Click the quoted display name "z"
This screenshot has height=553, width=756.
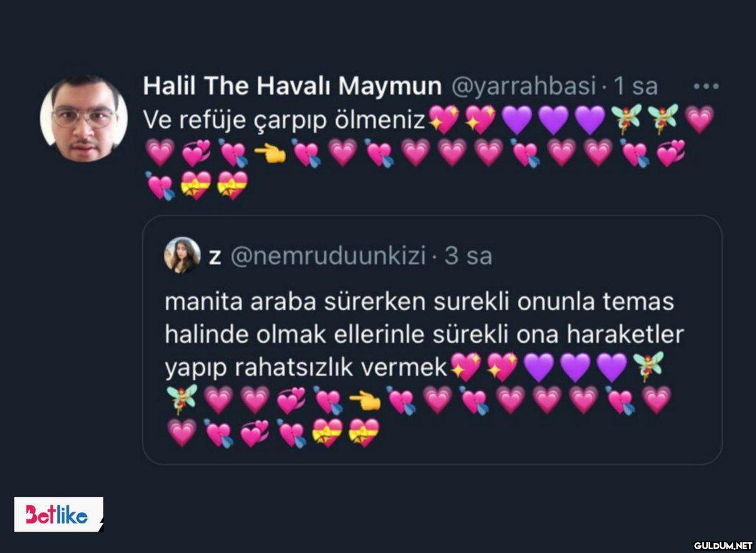(x=215, y=257)
